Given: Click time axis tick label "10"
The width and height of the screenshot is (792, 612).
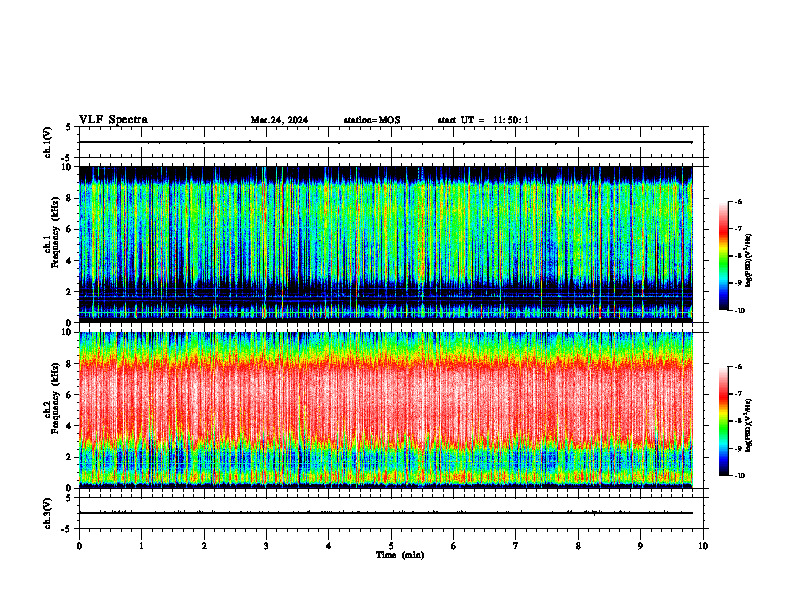Looking at the screenshot, I should 703,546.
